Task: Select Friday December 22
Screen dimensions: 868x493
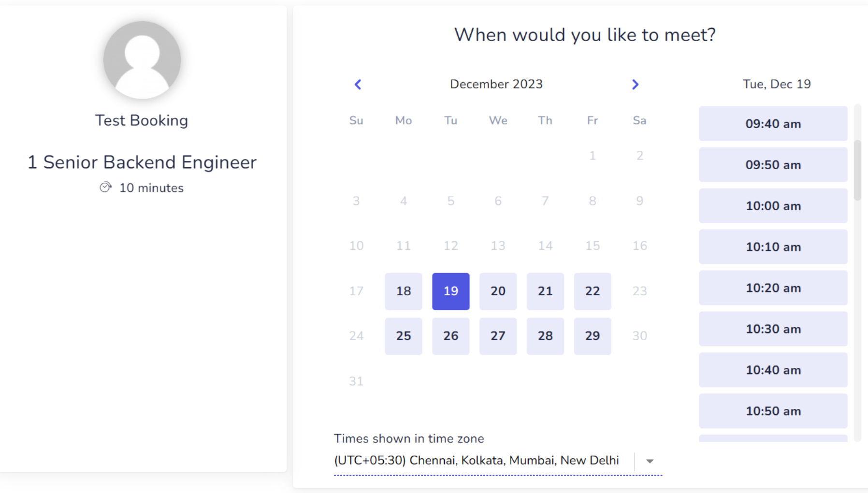Action: pos(593,291)
